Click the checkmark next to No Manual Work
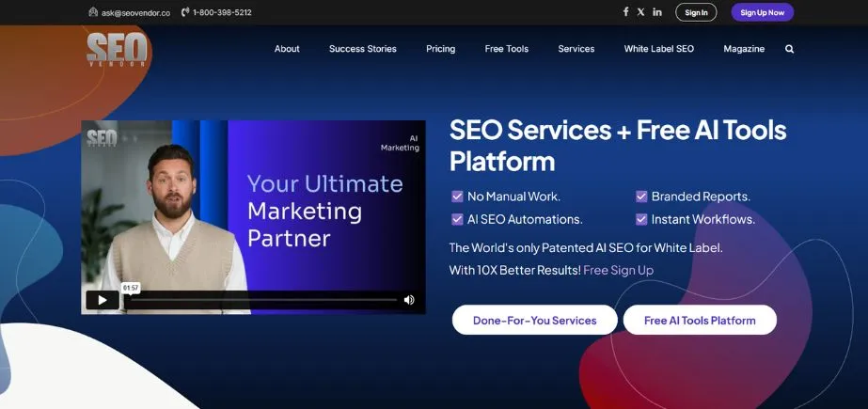The image size is (868, 409). click(457, 197)
